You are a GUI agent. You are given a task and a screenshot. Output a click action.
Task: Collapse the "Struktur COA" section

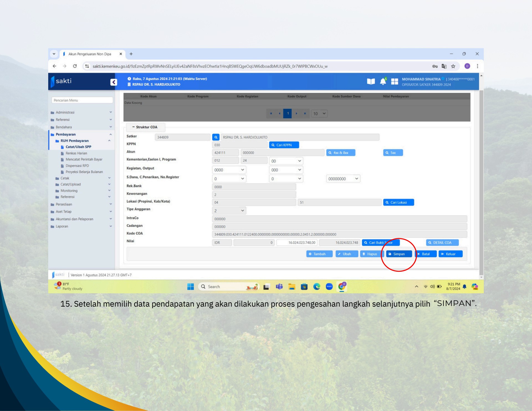tap(134, 127)
